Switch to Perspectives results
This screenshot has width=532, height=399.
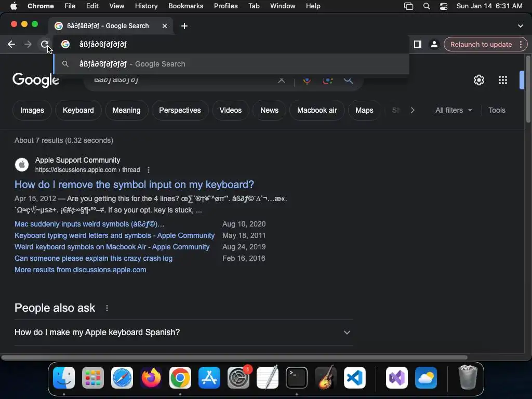(x=180, y=110)
